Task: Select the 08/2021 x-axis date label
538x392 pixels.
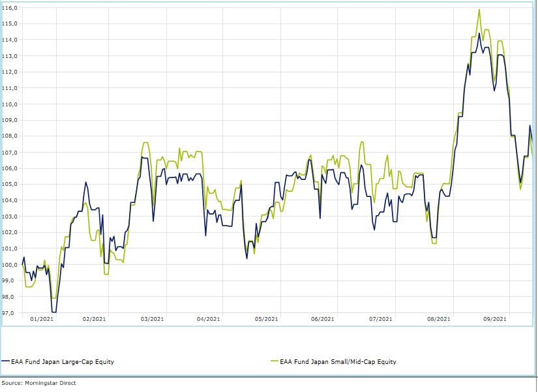Action: tap(438, 319)
